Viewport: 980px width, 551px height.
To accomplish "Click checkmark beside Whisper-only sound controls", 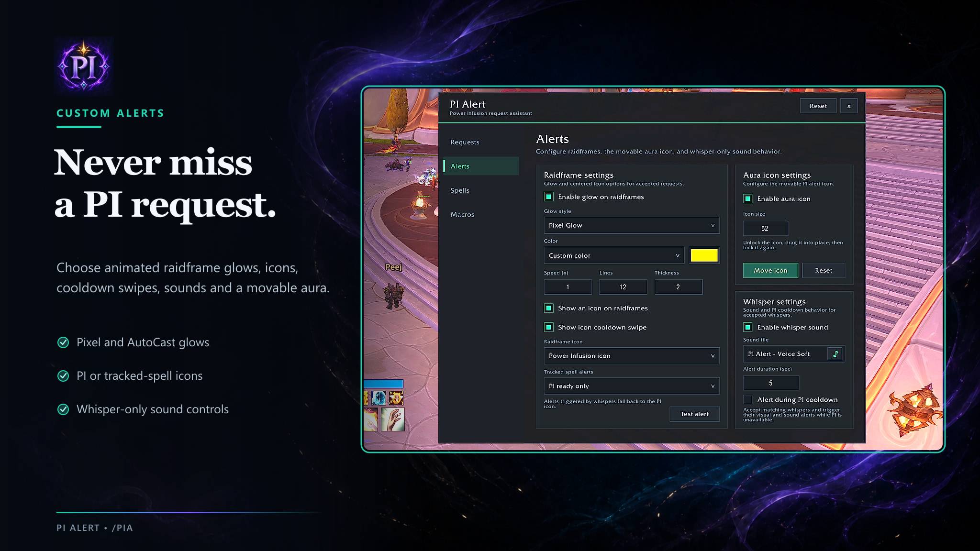I will (x=63, y=409).
